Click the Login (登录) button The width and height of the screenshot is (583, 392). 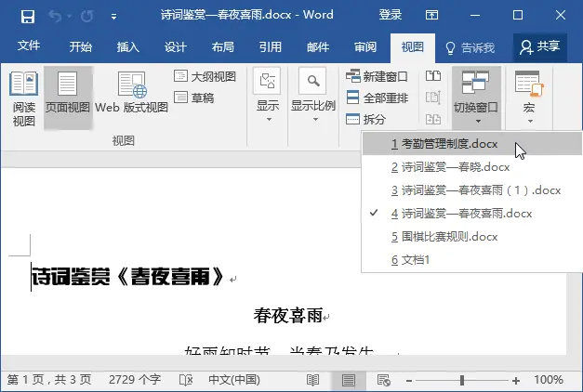tap(391, 16)
